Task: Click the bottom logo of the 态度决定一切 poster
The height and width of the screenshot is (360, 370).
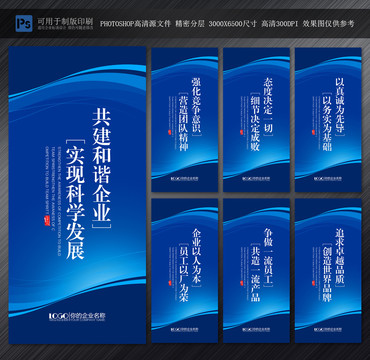Action: click(256, 178)
